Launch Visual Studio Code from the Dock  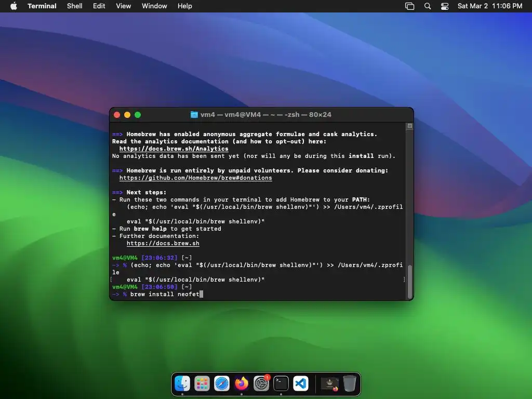[301, 384]
